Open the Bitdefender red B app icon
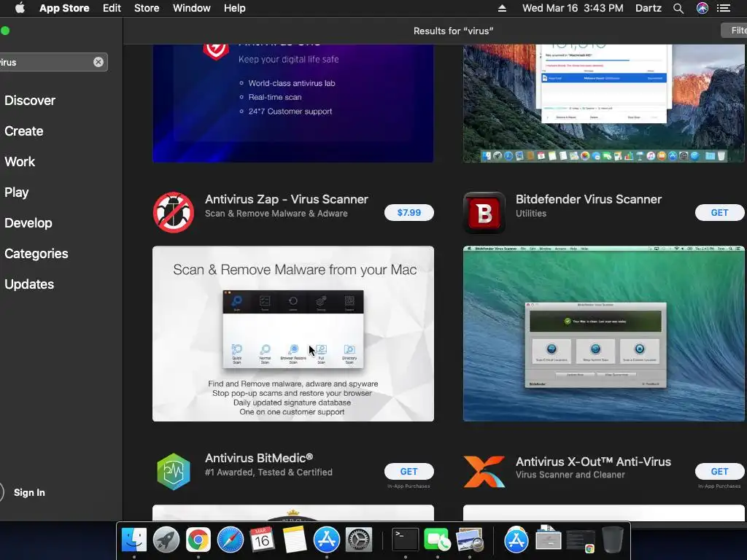 484,212
